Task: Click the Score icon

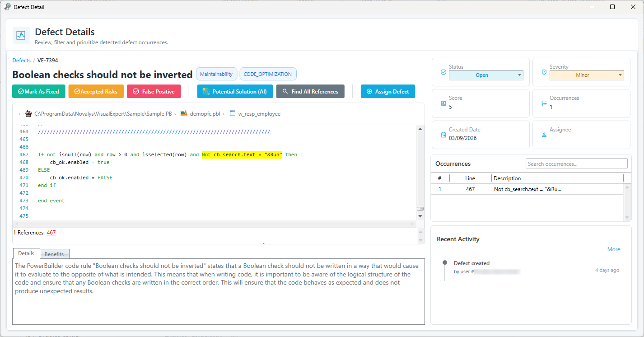Action: pyautogui.click(x=443, y=103)
